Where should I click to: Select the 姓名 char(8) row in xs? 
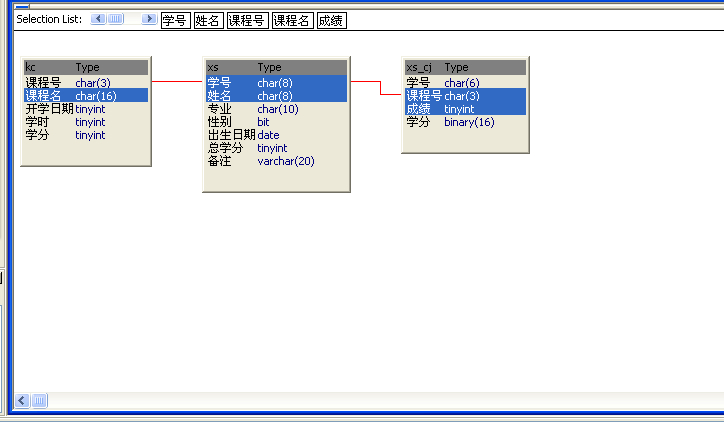coord(276,96)
